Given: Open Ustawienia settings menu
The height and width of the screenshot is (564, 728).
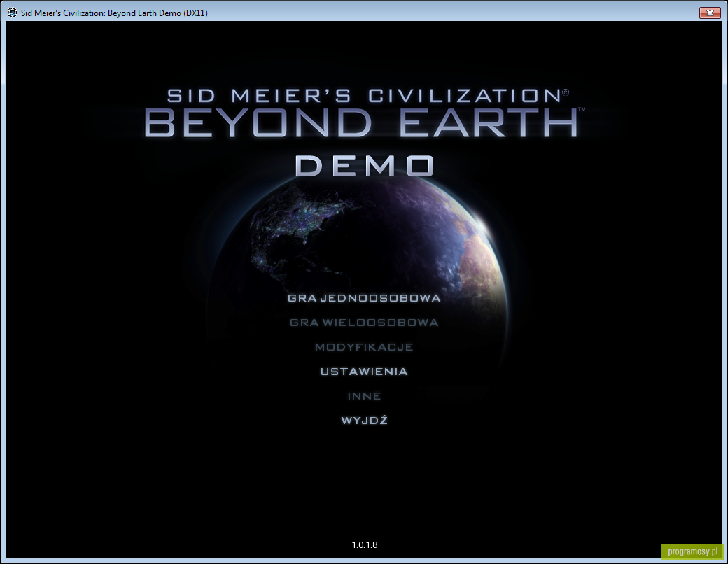Looking at the screenshot, I should point(364,372).
